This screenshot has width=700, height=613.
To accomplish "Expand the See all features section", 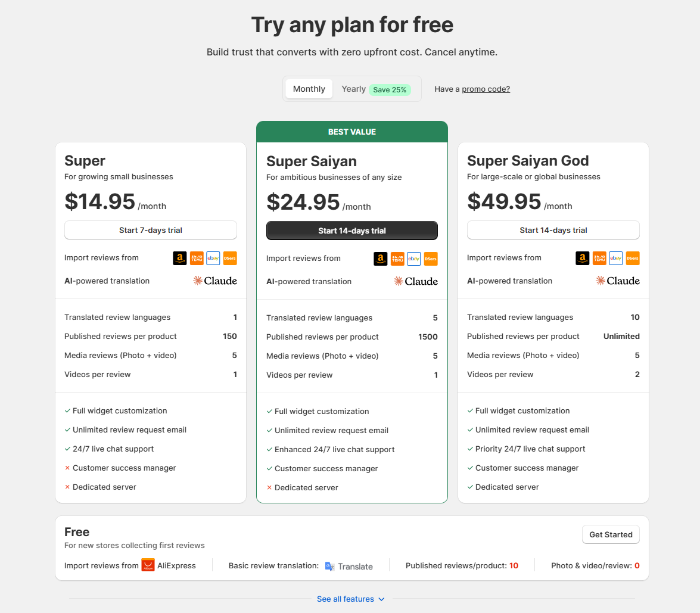I will click(x=351, y=599).
